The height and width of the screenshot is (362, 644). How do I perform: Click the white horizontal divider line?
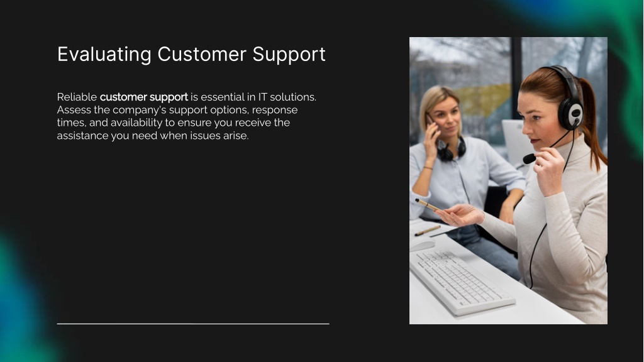click(x=193, y=324)
